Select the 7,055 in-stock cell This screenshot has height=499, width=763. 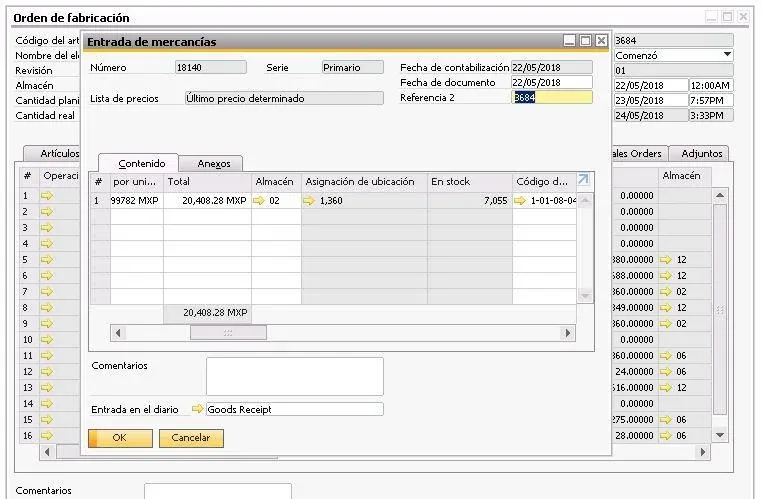pos(470,201)
